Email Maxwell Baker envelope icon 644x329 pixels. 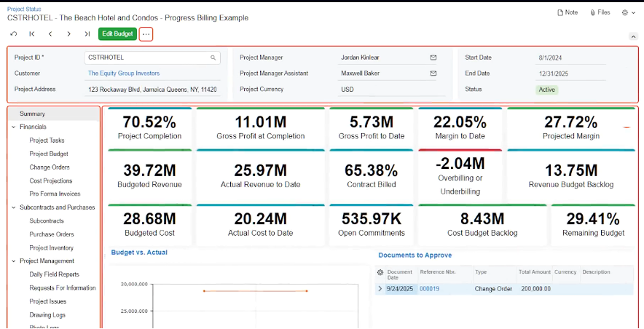(x=433, y=74)
